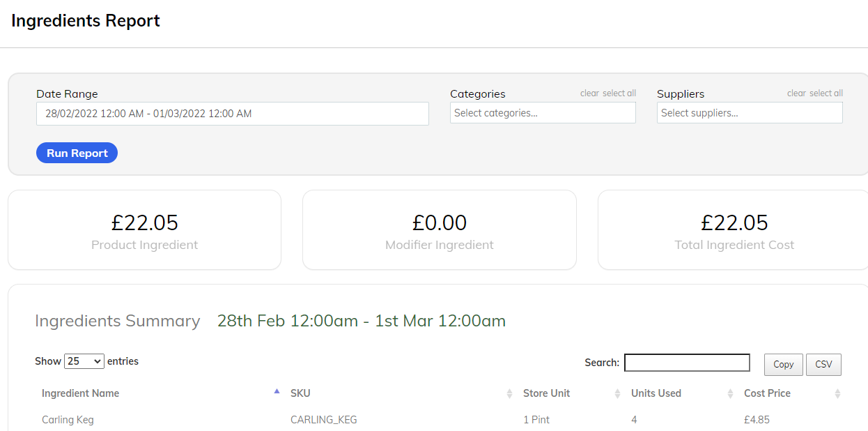Viewport: 868px width, 431px height.
Task: Click the Cost Price column sort arrows
Action: click(837, 394)
